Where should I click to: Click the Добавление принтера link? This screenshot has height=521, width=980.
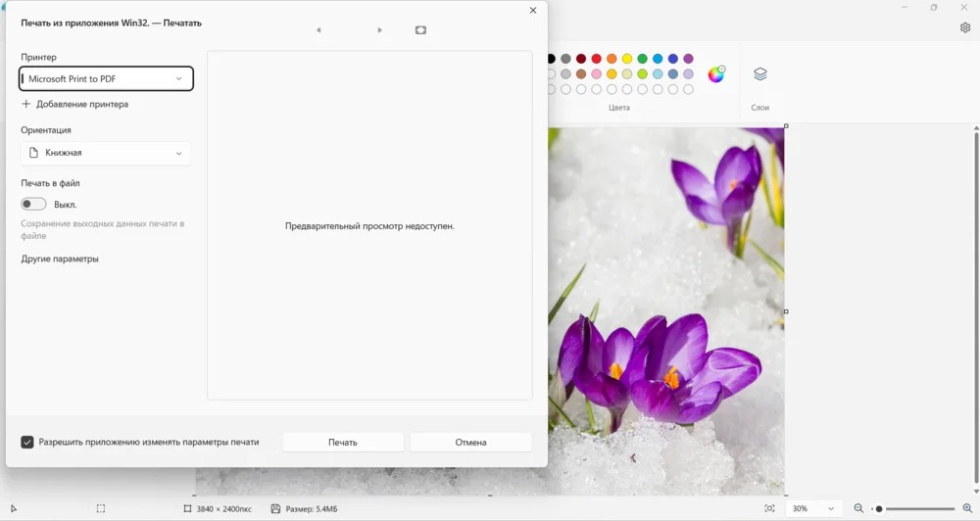click(x=82, y=104)
